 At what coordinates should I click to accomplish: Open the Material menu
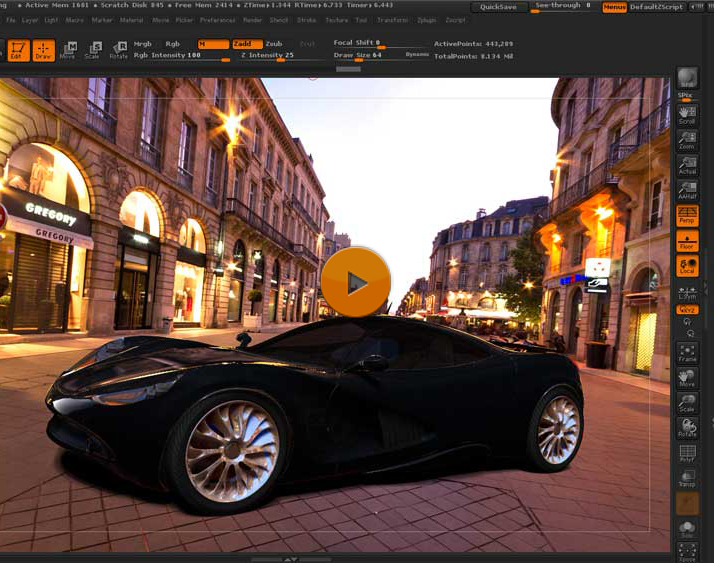[x=131, y=20]
